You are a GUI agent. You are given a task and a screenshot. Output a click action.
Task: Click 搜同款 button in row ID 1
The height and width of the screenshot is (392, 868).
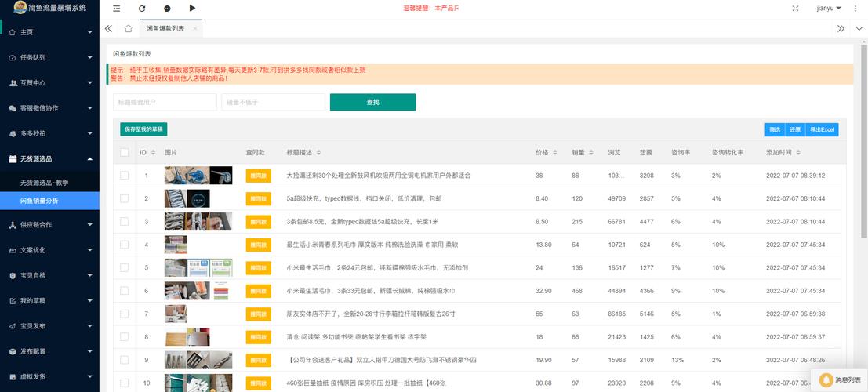[259, 176]
